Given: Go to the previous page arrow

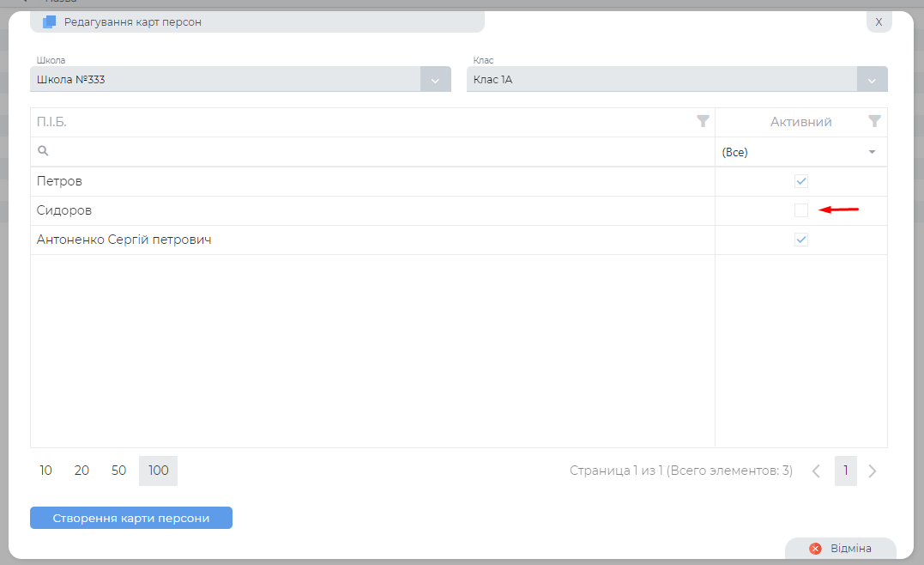Looking at the screenshot, I should [816, 471].
